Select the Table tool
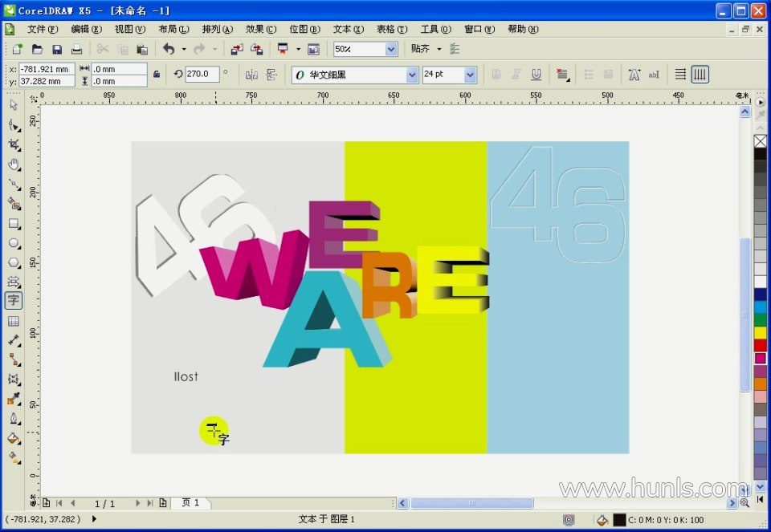This screenshot has width=771, height=532. tap(14, 321)
